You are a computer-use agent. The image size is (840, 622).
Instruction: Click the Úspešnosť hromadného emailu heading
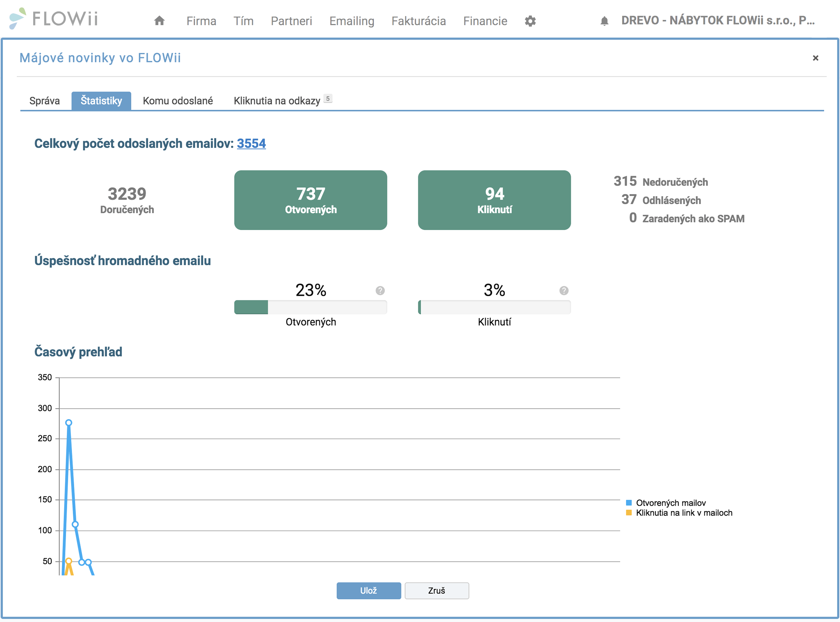[123, 260]
